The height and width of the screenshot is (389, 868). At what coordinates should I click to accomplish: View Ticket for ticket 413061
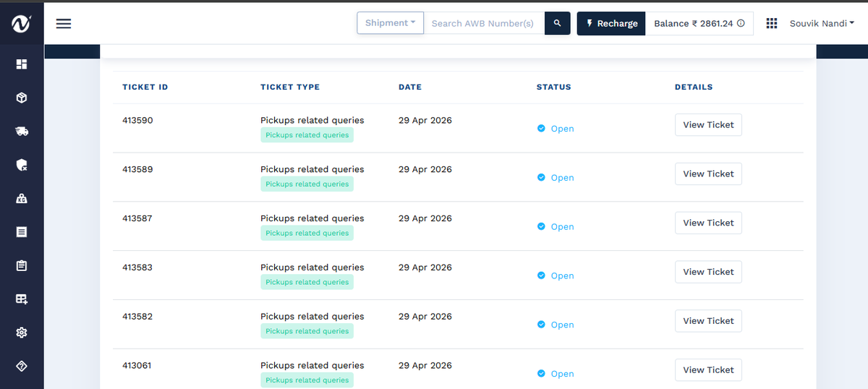708,370
